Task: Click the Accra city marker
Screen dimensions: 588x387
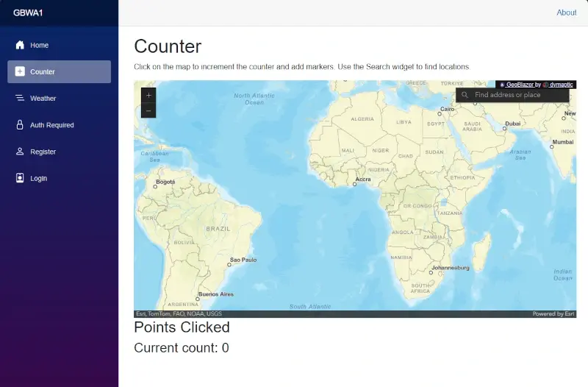Action: (x=355, y=185)
